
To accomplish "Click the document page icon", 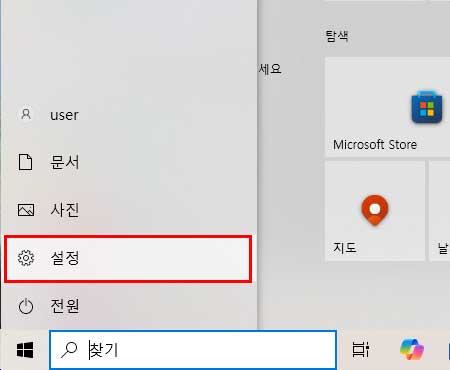I will click(x=26, y=162).
